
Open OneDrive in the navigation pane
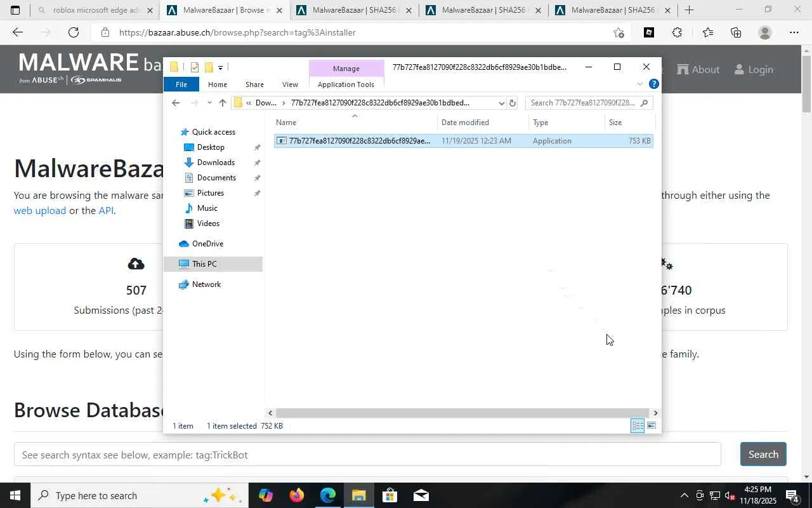207,244
